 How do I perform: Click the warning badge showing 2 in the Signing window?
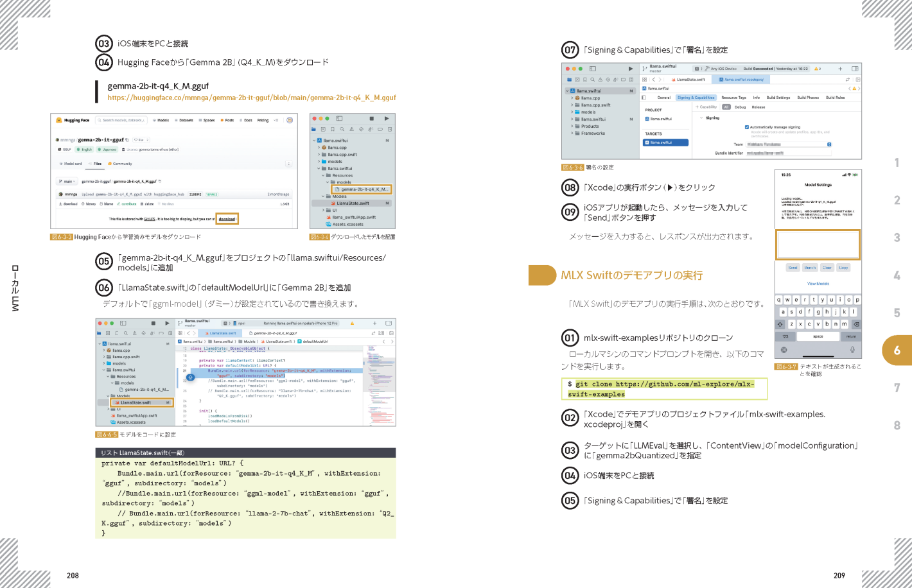click(818, 69)
